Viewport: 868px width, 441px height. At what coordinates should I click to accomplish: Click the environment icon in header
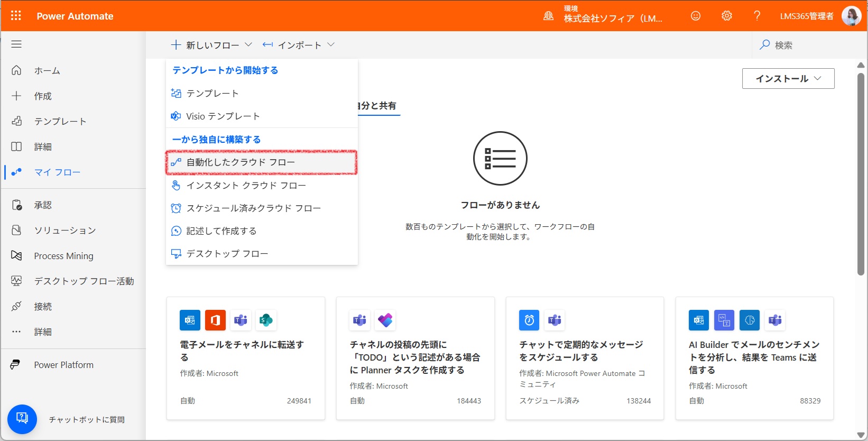coord(549,16)
